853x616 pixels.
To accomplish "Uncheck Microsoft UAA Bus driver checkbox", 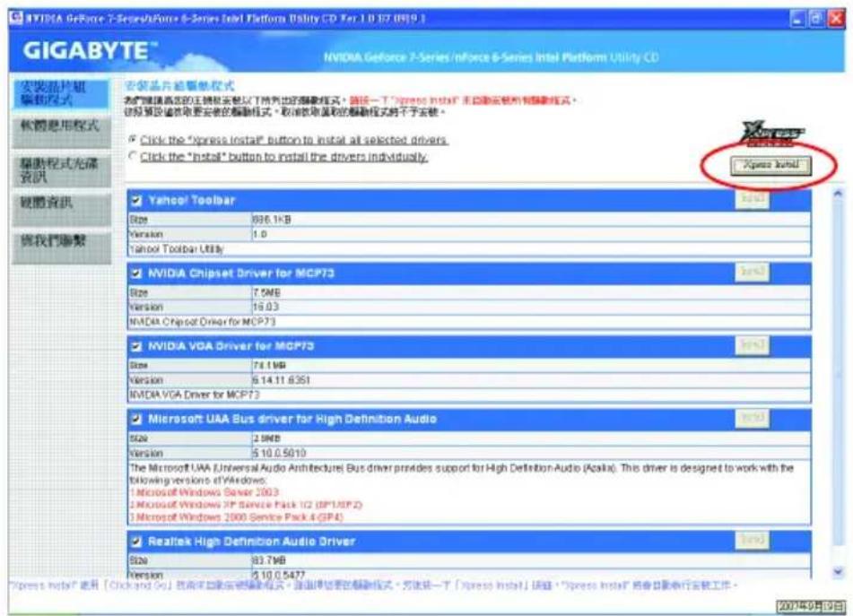I will pyautogui.click(x=136, y=419).
